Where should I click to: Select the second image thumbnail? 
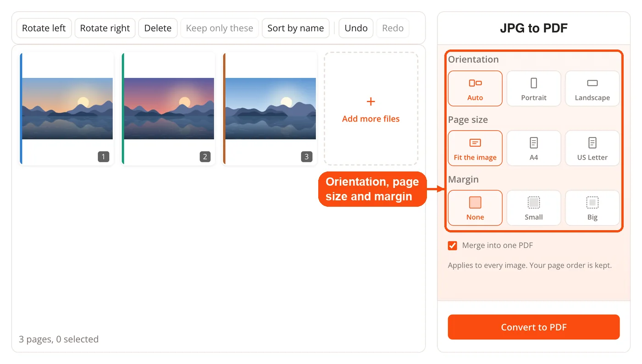(x=169, y=109)
